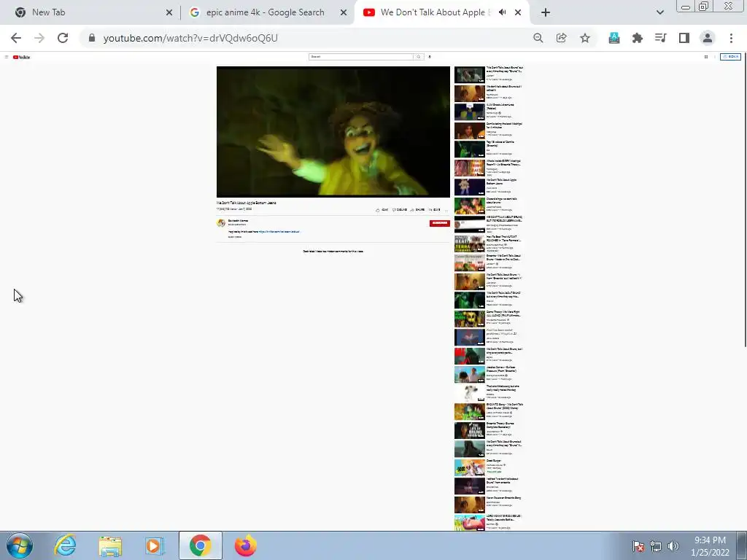
Task: Expand the tab search chevron
Action: pos(659,12)
